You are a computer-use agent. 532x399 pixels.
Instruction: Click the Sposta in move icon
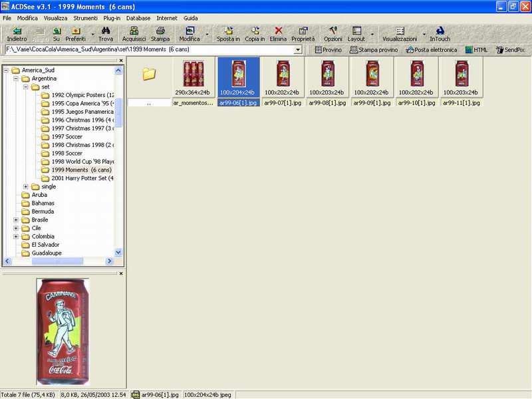click(228, 35)
